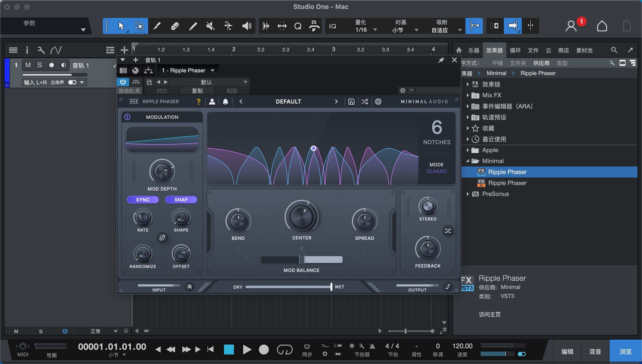Expand the Mix FX folder
642x364 pixels.
467,95
